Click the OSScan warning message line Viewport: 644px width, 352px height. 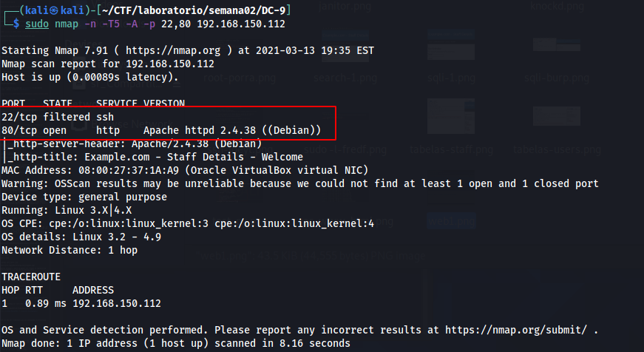(x=299, y=183)
